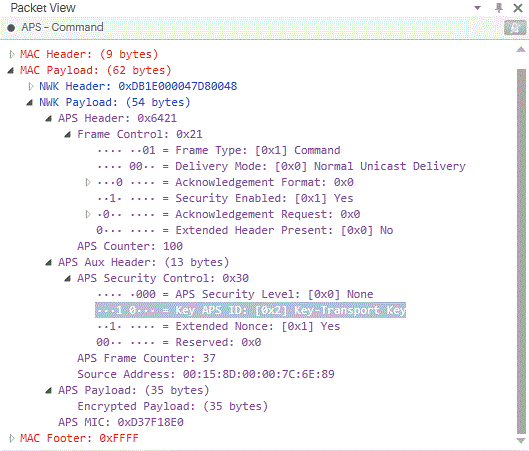This screenshot has width=529, height=451.
Task: Click the scrollbar up arrow
Action: click(x=521, y=50)
